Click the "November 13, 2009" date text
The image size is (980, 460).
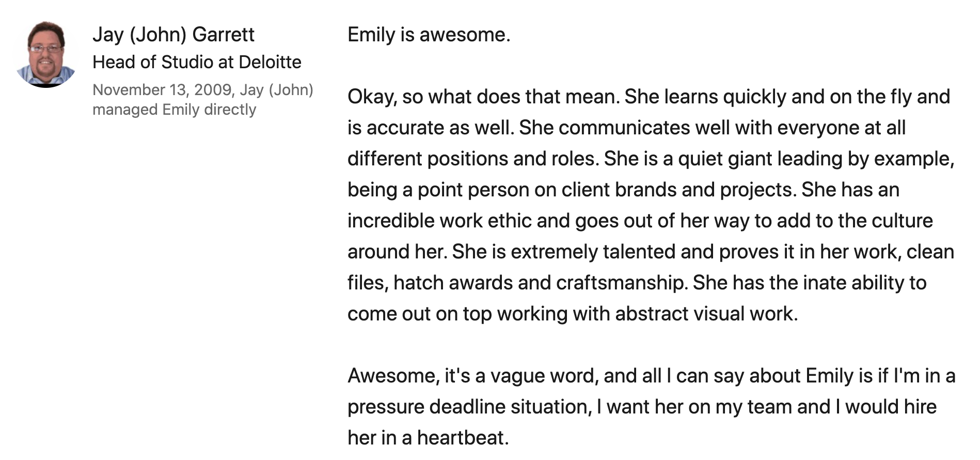[x=162, y=90]
